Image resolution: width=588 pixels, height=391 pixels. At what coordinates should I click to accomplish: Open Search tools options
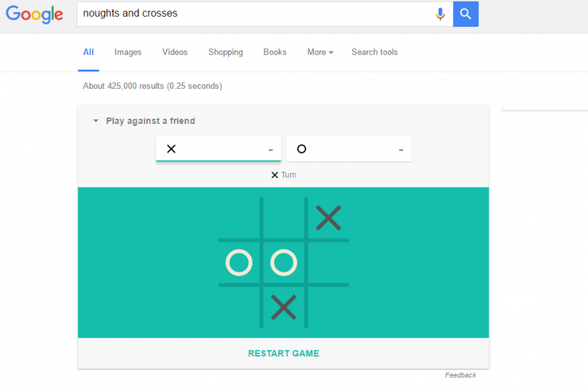coord(374,52)
